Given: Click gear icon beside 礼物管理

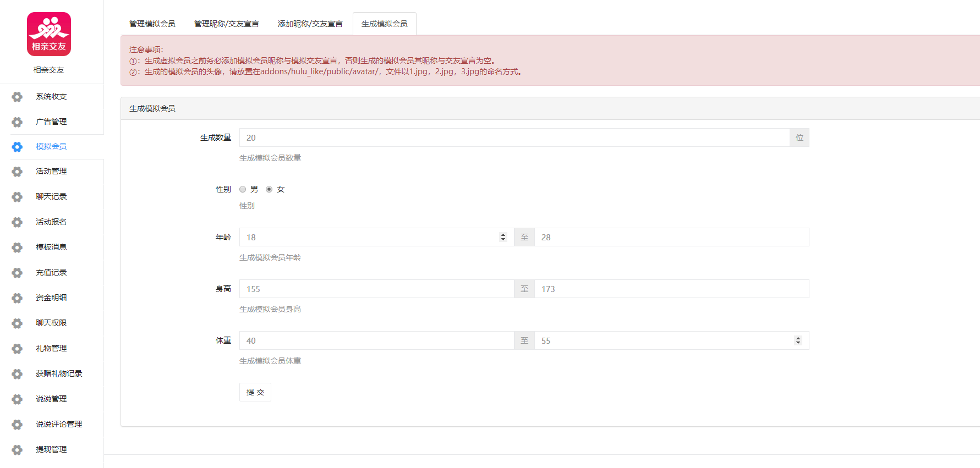Looking at the screenshot, I should (17, 349).
